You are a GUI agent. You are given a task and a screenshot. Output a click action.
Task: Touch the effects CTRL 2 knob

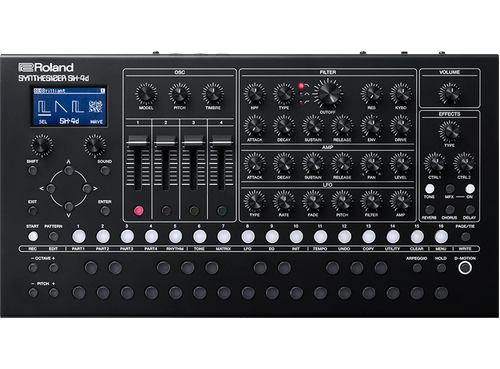(464, 163)
